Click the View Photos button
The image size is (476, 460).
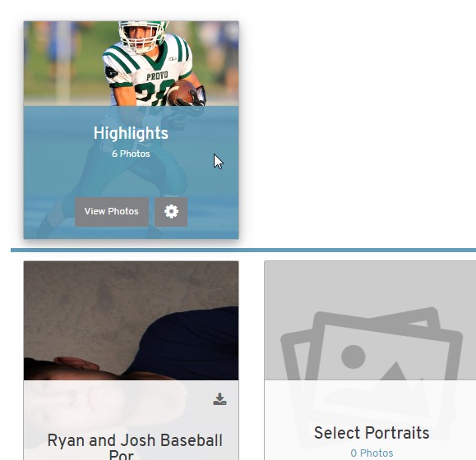click(112, 211)
